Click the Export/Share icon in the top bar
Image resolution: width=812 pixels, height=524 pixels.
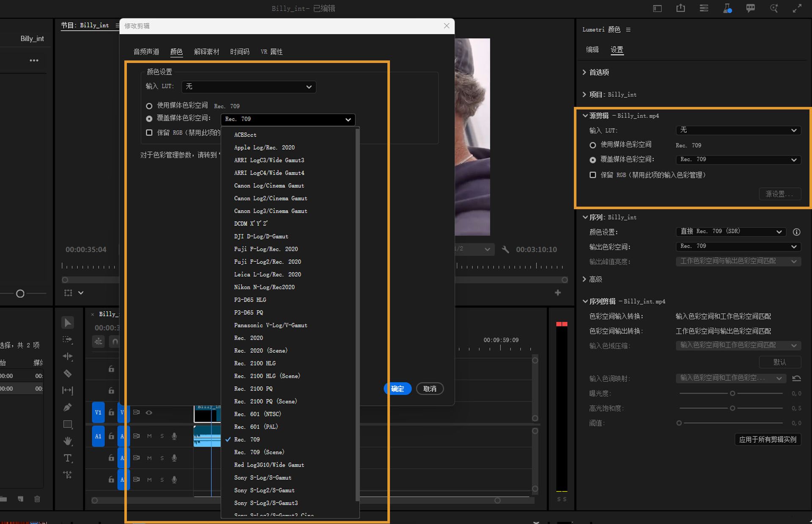click(680, 8)
